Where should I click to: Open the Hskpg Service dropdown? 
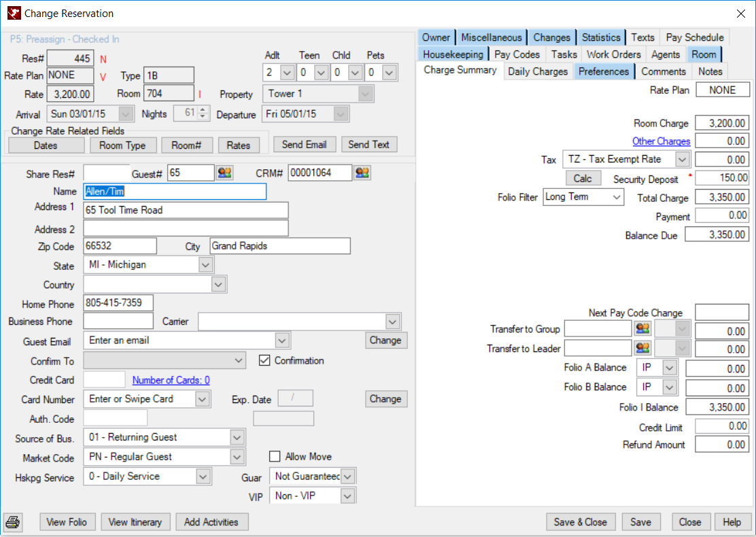(203, 477)
